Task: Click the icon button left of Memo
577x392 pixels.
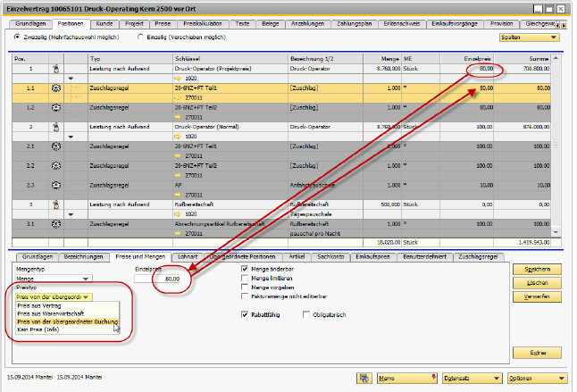Action: pos(364,378)
